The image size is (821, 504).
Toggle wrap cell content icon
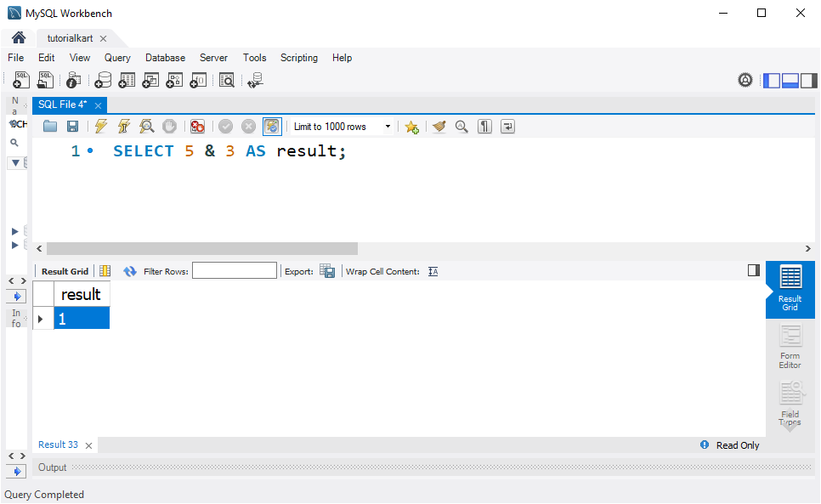point(433,271)
